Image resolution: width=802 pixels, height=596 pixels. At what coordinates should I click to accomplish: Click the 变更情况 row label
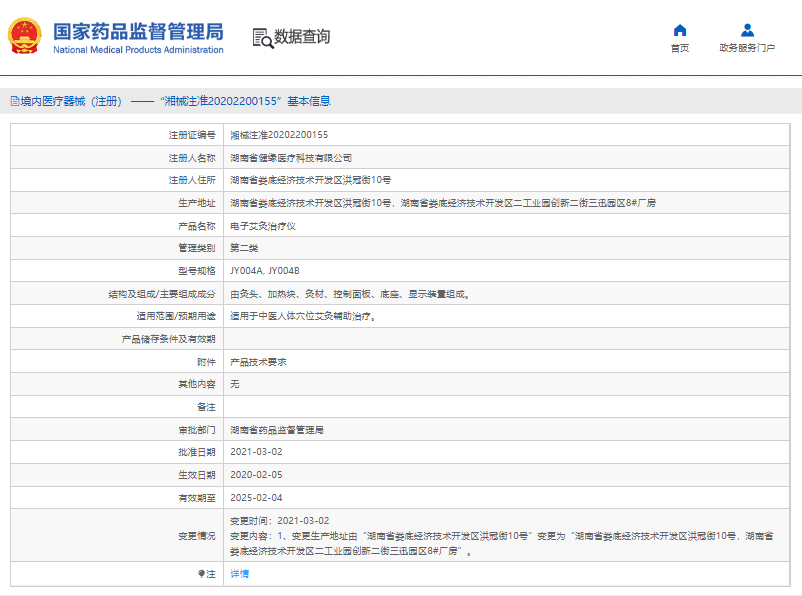[197, 536]
